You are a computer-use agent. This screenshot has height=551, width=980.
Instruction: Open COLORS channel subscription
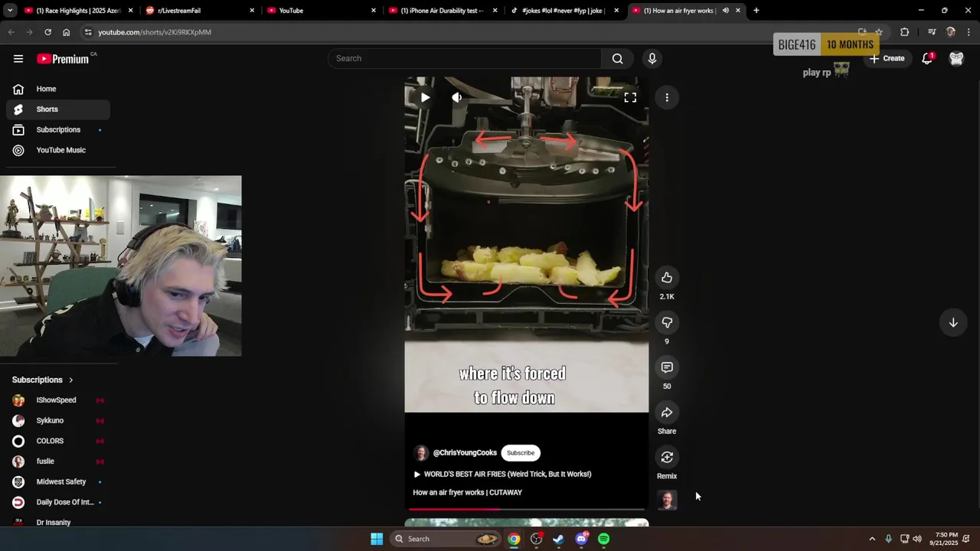point(58,441)
